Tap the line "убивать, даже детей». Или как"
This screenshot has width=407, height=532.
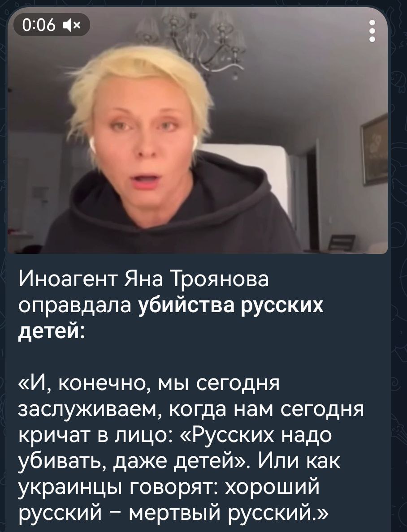(179, 462)
